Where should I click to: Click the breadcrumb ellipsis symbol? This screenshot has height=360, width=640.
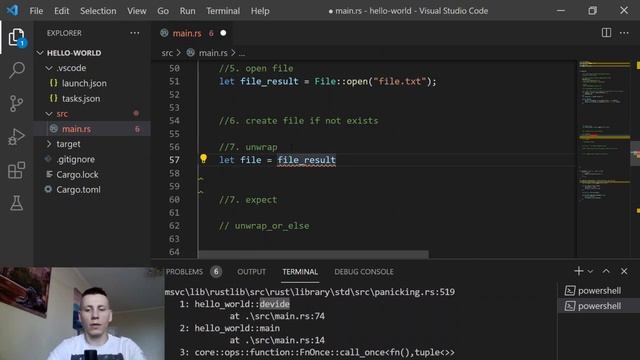[242, 53]
